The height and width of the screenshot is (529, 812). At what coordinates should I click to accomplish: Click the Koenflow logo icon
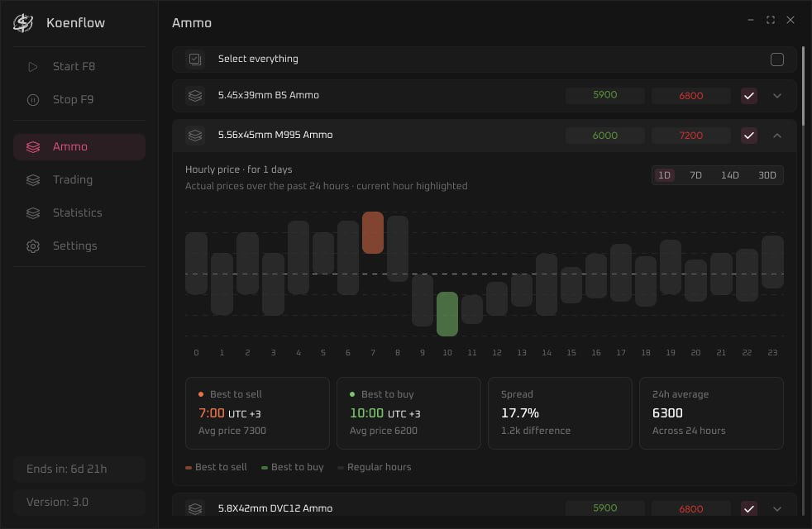tap(23, 23)
